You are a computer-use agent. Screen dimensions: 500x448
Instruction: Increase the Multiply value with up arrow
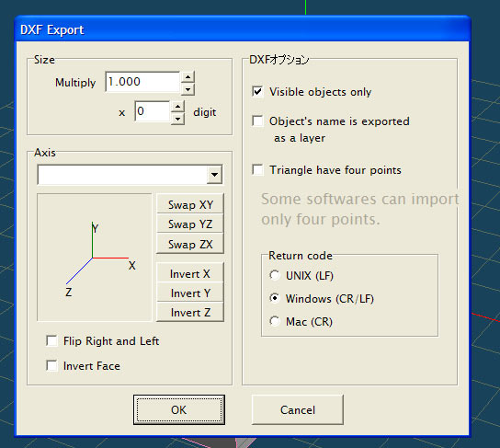point(187,77)
